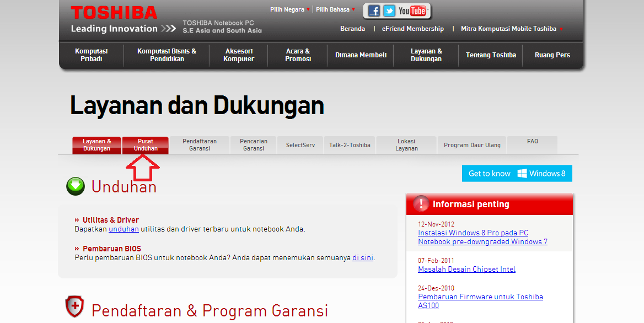Switch to the Pusat Unduhan tab
Viewport: 644px width, 323px height.
[x=146, y=145]
